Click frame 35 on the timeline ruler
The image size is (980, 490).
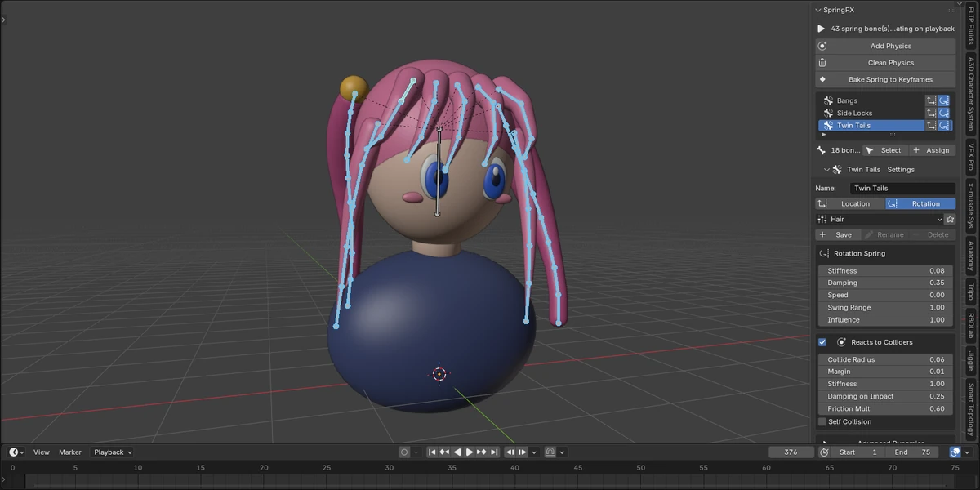452,468
